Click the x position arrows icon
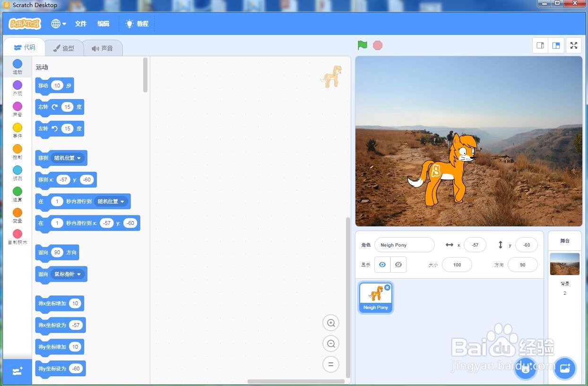588x386 pixels. [450, 245]
